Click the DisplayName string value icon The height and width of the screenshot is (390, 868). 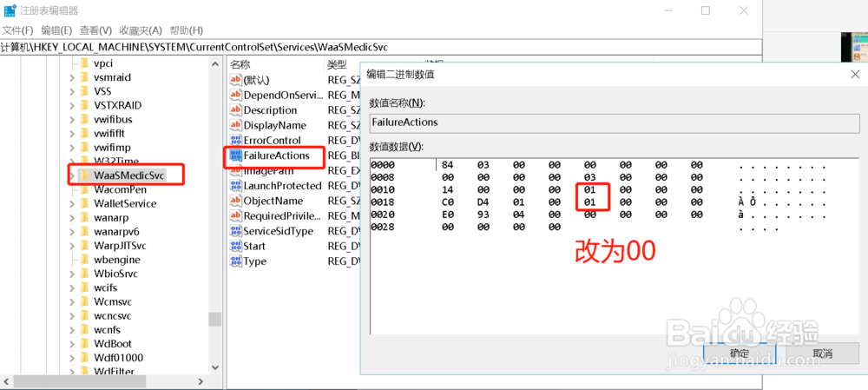[x=236, y=125]
